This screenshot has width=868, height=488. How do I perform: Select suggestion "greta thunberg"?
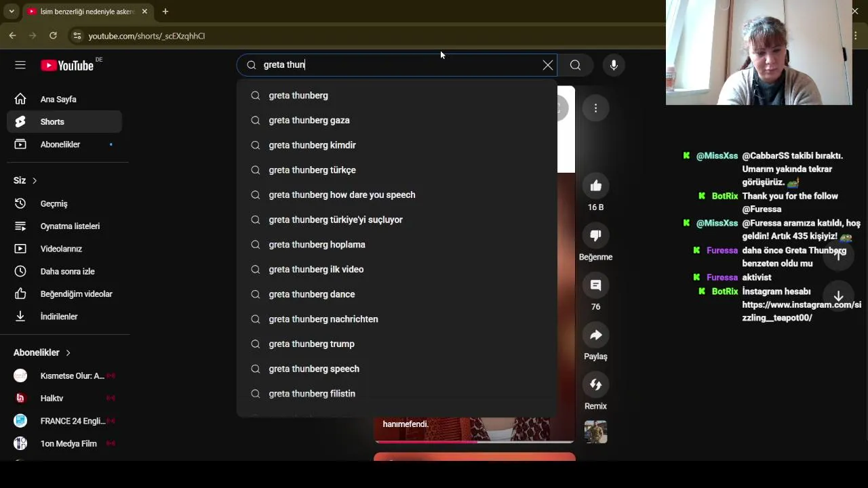point(397,96)
